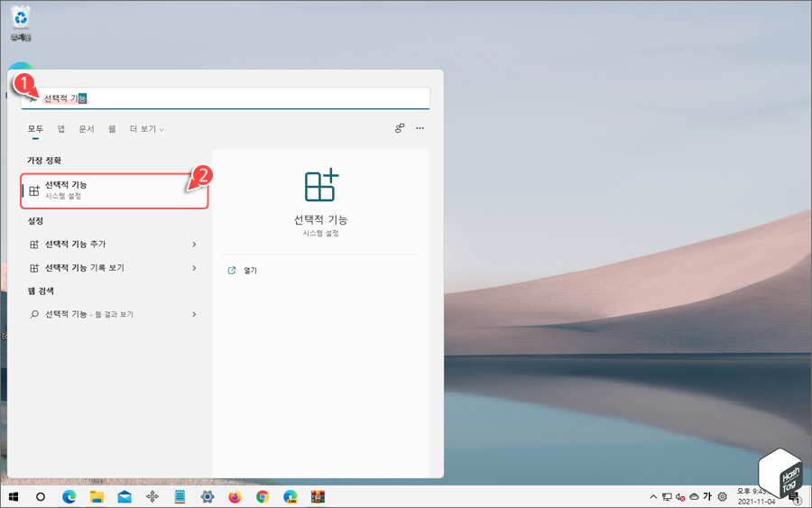812x508 pixels.
Task: Switch to the 웹 search filter tab
Action: click(x=112, y=129)
